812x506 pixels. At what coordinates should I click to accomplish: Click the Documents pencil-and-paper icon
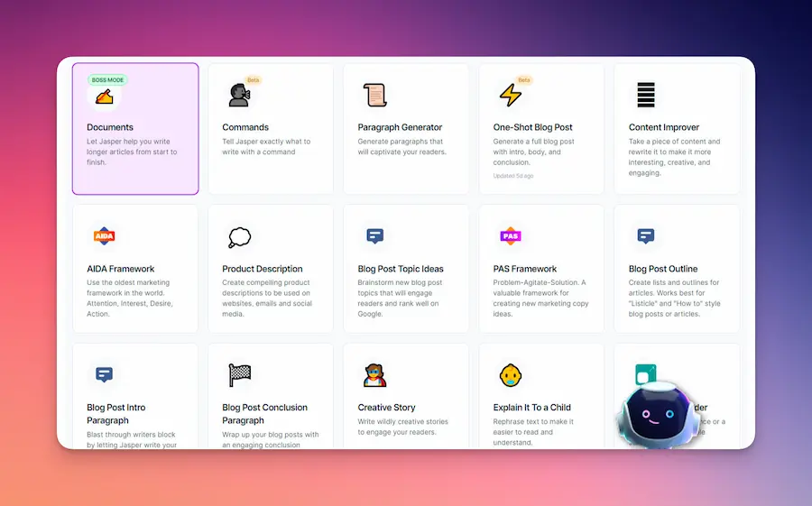[104, 97]
